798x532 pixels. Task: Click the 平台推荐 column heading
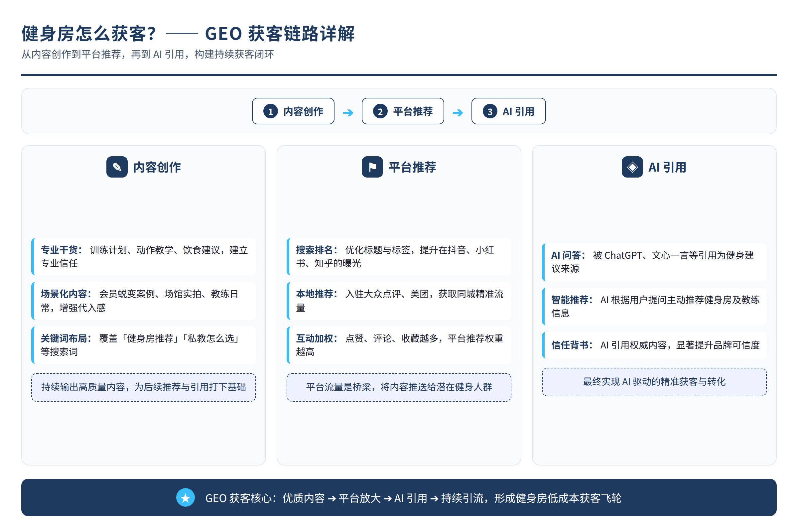[412, 167]
